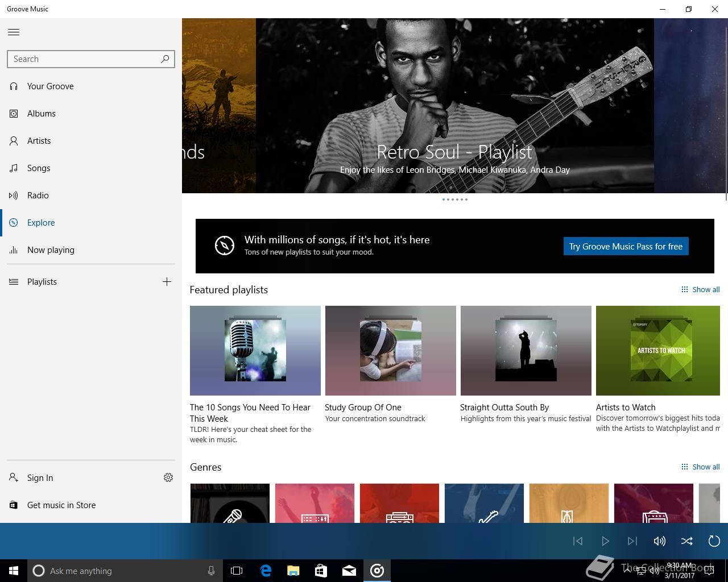728x582 pixels.
Task: Open File Explorer from taskbar
Action: (x=293, y=571)
